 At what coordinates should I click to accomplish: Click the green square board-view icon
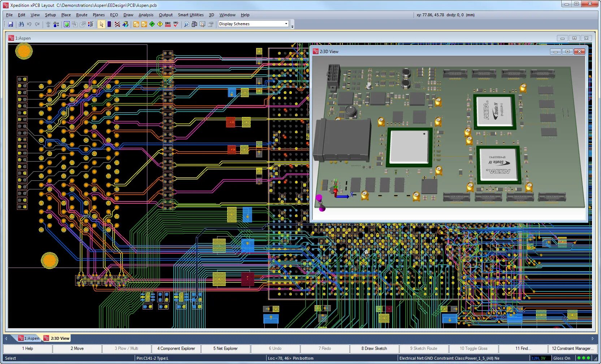67,24
